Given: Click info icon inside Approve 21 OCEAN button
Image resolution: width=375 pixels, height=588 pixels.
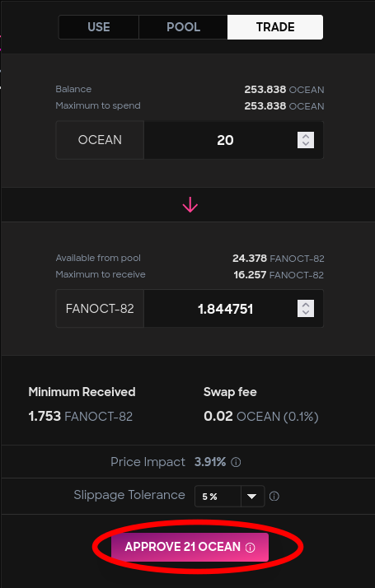Looking at the screenshot, I should point(250,548).
